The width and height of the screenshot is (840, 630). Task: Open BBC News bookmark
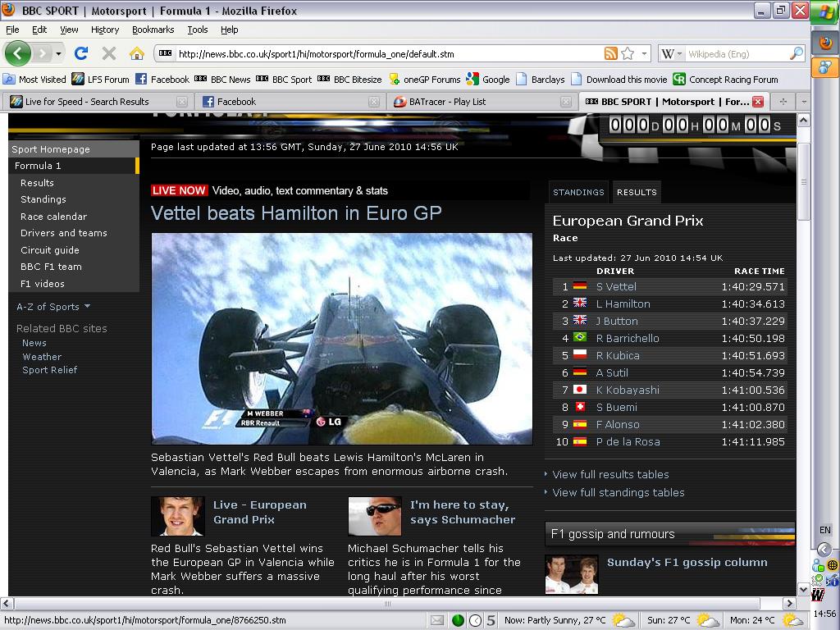[x=222, y=80]
